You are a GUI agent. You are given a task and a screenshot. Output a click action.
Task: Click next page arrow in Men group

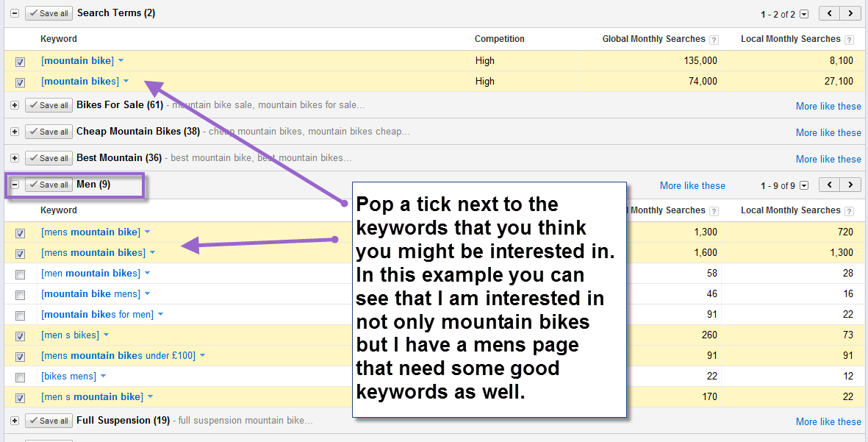click(850, 185)
